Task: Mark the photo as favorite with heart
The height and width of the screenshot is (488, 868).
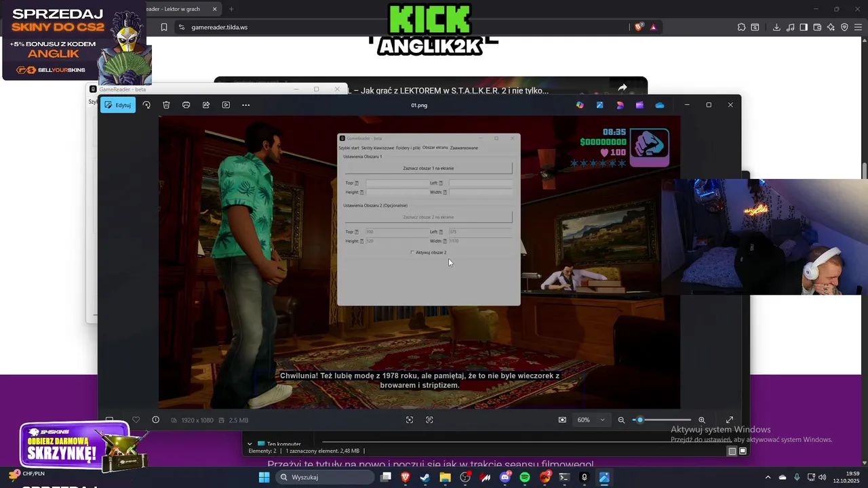Action: click(x=136, y=420)
